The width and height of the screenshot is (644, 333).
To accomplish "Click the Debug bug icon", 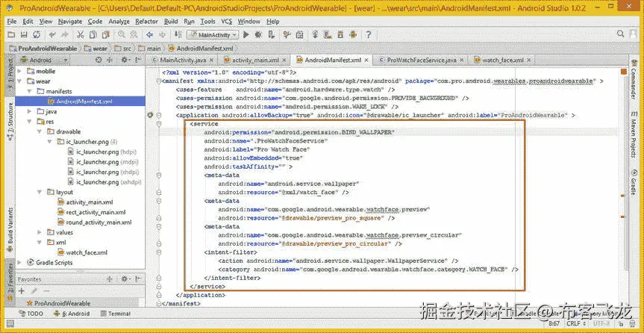I will (x=258, y=34).
